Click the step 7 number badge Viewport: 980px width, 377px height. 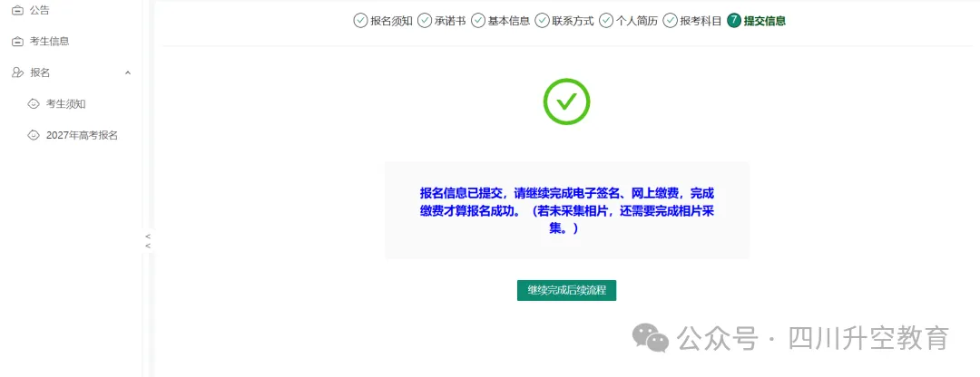click(734, 21)
